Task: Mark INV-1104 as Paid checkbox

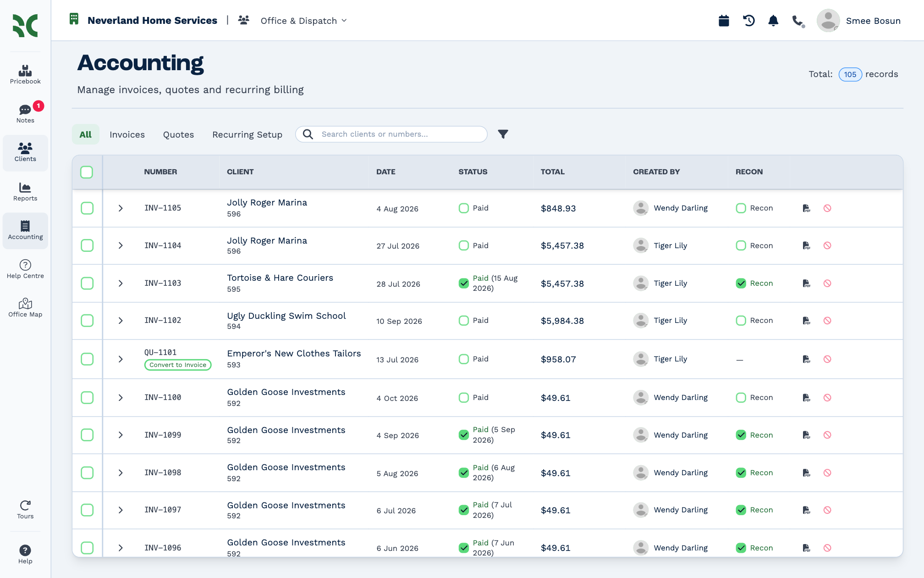Action: point(464,245)
